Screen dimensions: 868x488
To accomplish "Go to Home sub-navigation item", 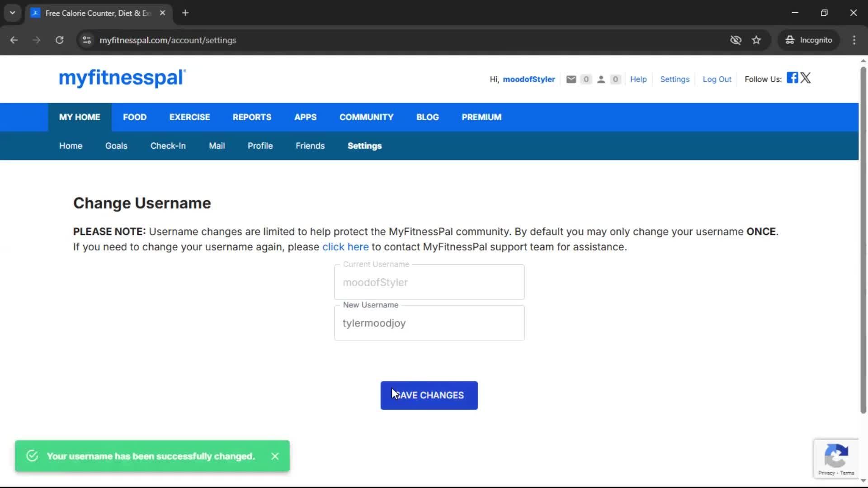I will [71, 146].
